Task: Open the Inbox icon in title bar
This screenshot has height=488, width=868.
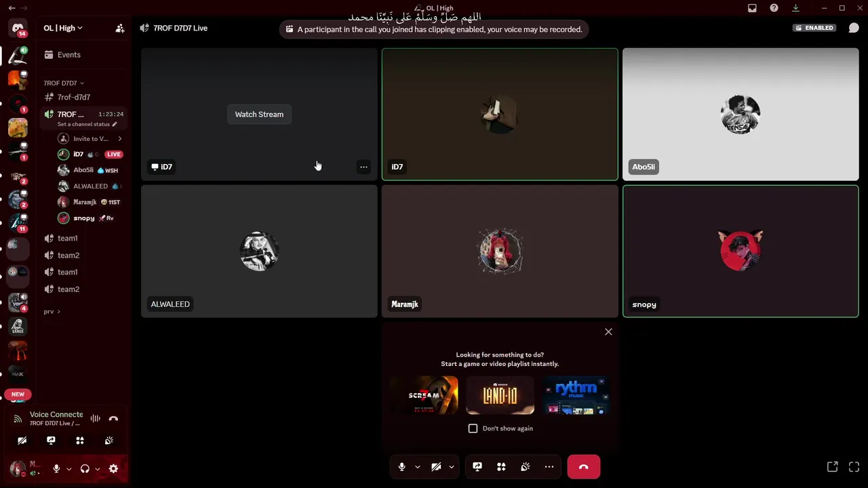Action: [752, 8]
